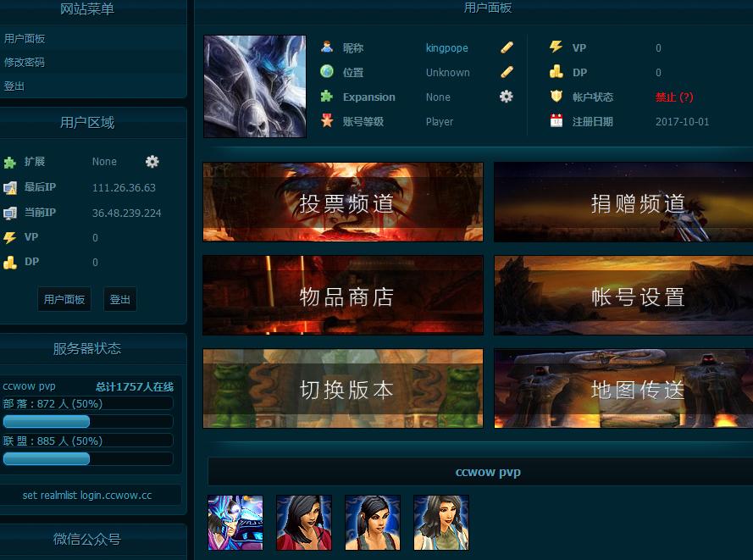This screenshot has height=560, width=753.
Task: Open the Expansion settings gear
Action: [506, 97]
